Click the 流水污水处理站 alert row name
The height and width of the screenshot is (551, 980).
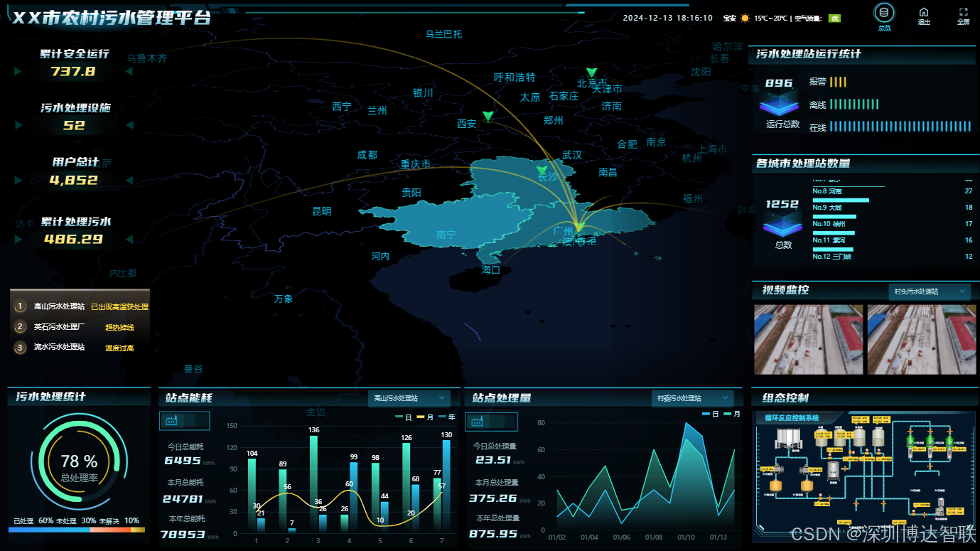(60, 347)
